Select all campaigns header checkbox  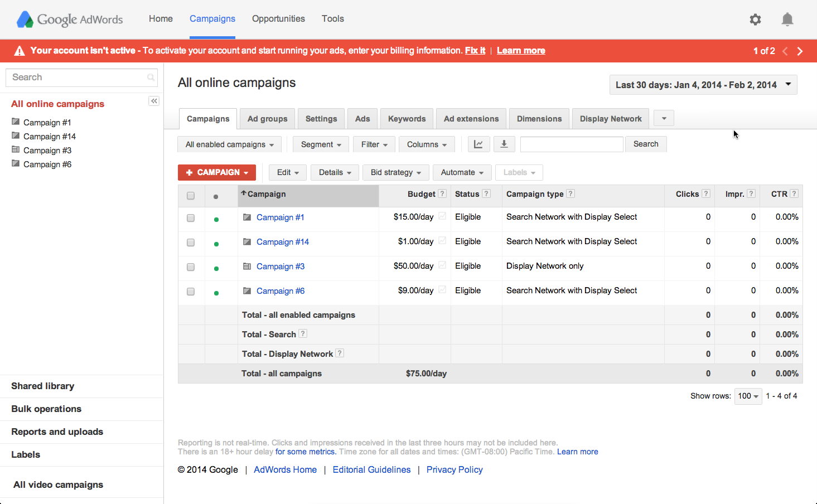pos(191,196)
